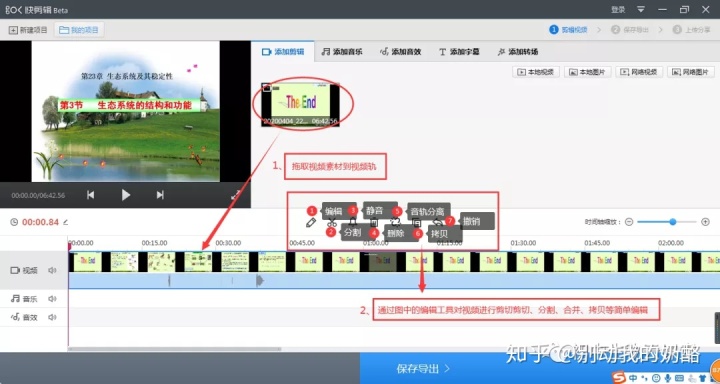
Task: Switch to the 添加音效 tab
Action: pos(400,51)
